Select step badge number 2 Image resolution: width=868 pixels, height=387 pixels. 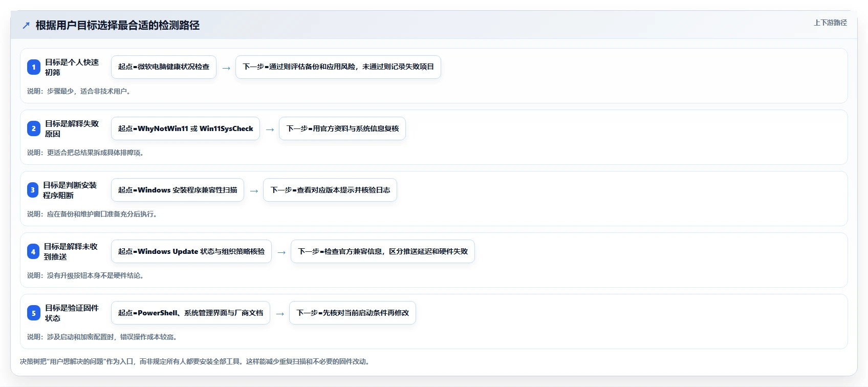click(x=34, y=128)
